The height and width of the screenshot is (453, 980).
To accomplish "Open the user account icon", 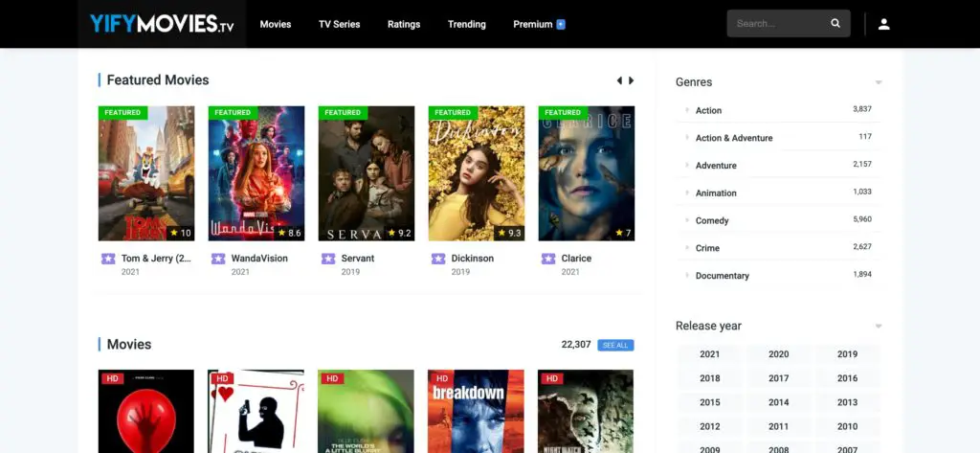I will (x=883, y=24).
